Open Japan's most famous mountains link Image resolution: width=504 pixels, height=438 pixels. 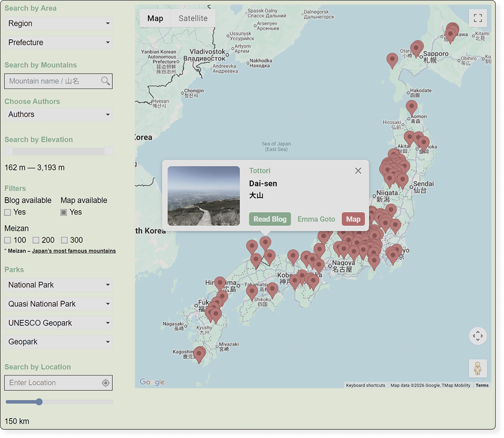[x=74, y=251]
